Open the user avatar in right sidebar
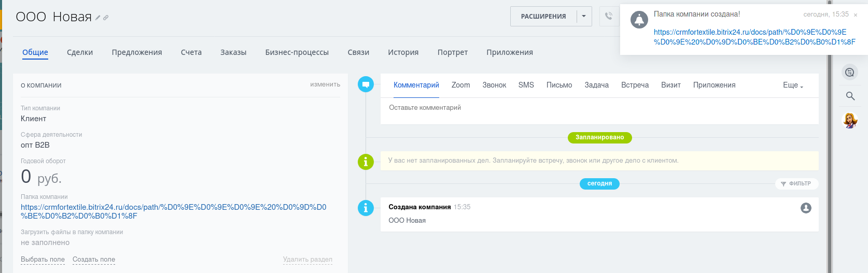The image size is (868, 273). point(849,121)
